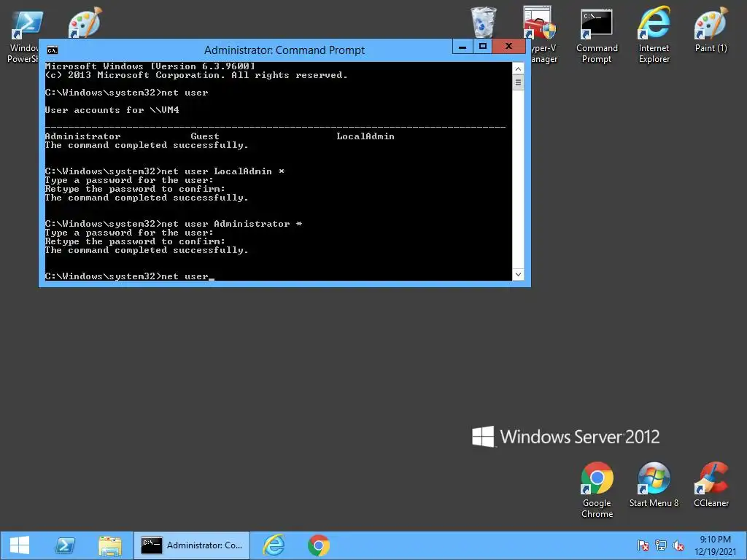This screenshot has height=560, width=747.
Task: Click the Command Prompt title bar text
Action: [x=285, y=50]
